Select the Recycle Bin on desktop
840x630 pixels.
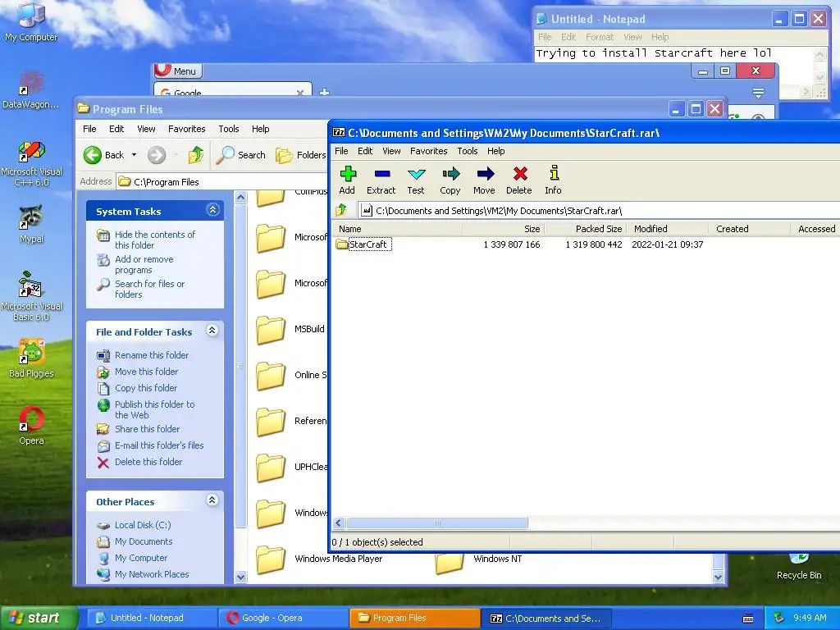[799, 568]
